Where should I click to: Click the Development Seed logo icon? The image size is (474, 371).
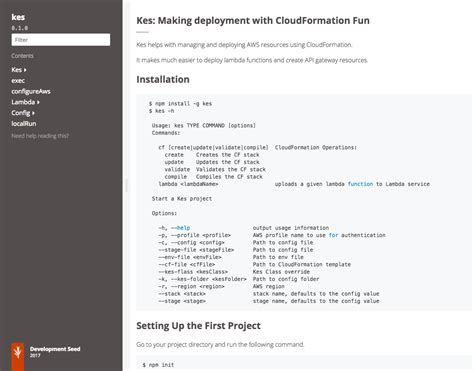pos(18,356)
